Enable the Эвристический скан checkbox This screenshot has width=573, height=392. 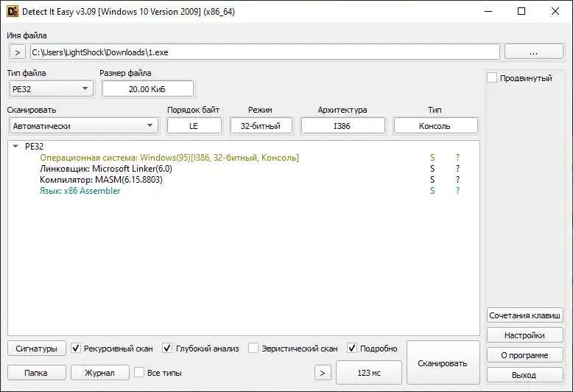[x=253, y=348]
